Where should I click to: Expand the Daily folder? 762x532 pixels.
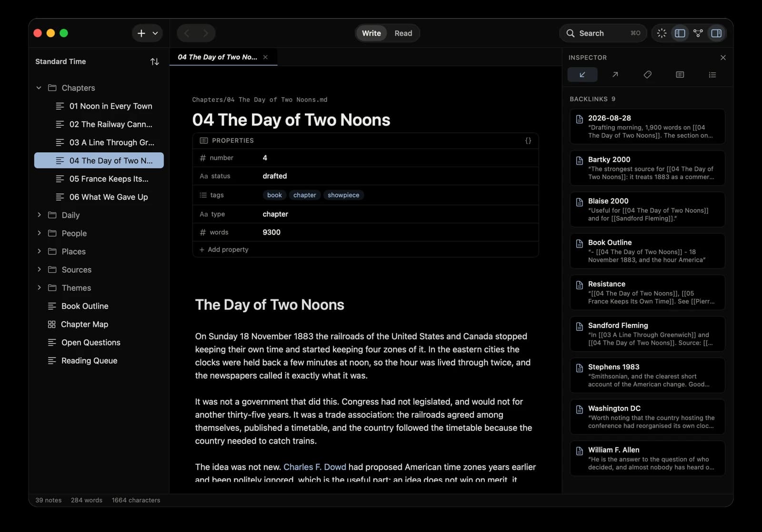[39, 215]
